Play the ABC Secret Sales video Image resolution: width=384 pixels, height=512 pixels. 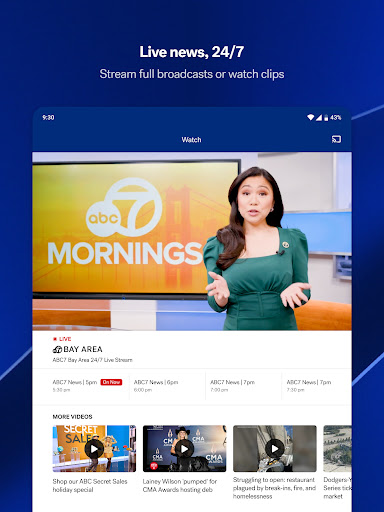pos(94,449)
